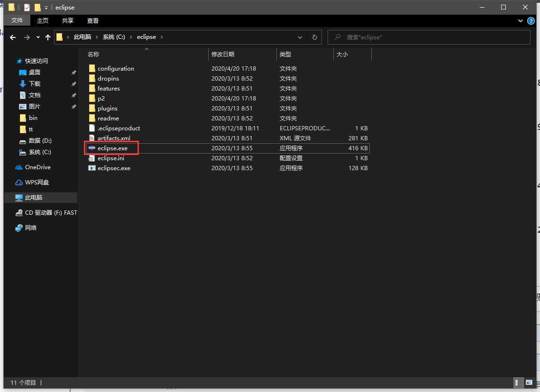Viewport: 540px width, 392px height.
Task: Click the XML 源文件 type cell
Action: tap(295, 138)
